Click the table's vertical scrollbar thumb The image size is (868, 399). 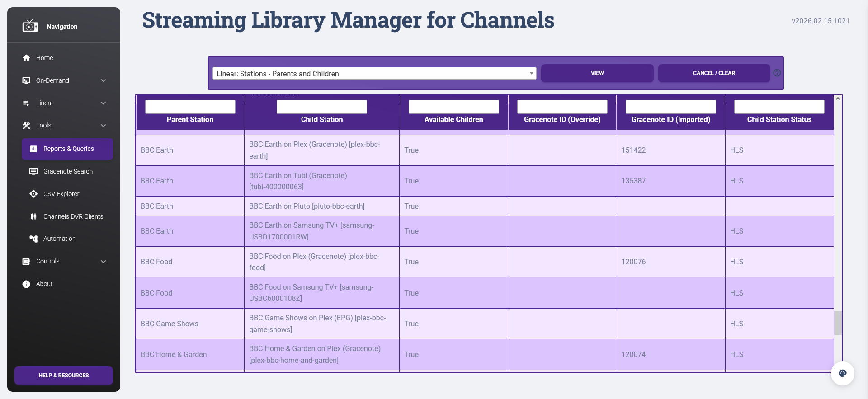pyautogui.click(x=838, y=323)
